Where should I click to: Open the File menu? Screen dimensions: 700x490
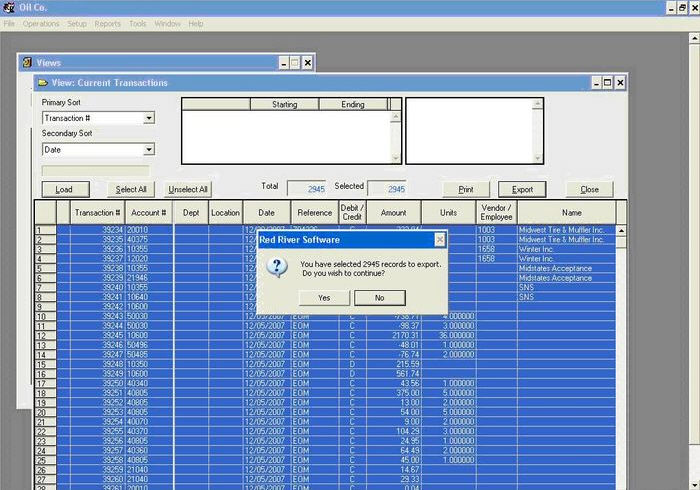(x=9, y=24)
